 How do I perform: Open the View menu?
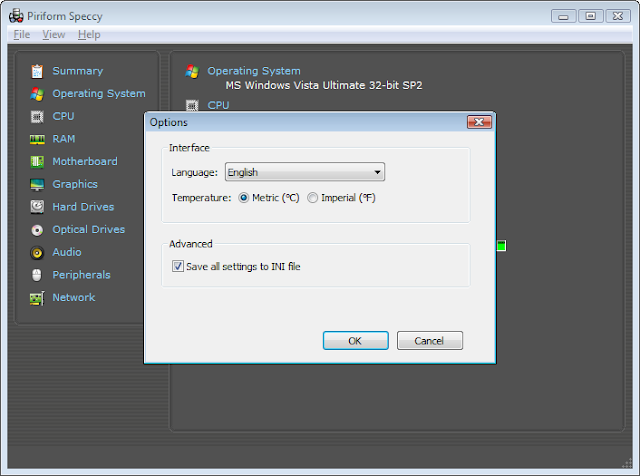coord(53,35)
